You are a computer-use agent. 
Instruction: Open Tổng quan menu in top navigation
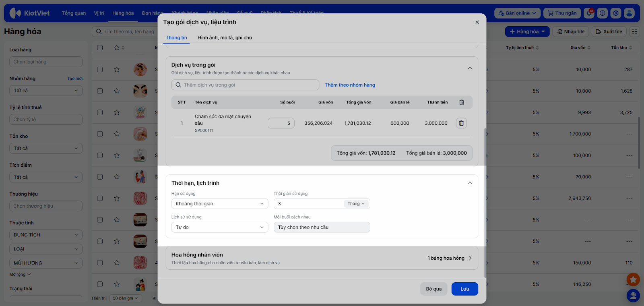tap(74, 13)
